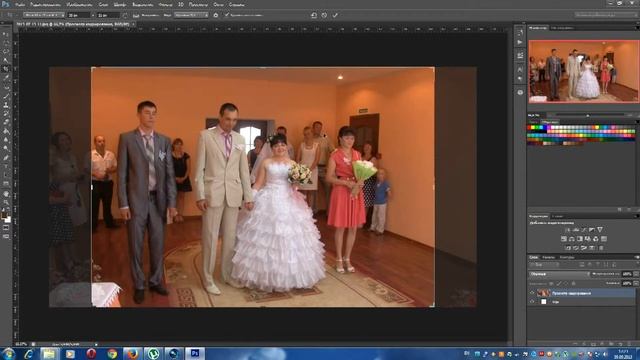Open the crop aspect ratio preset dropdown
Image resolution: width=640 pixels, height=360 pixels.
pyautogui.click(x=44, y=15)
